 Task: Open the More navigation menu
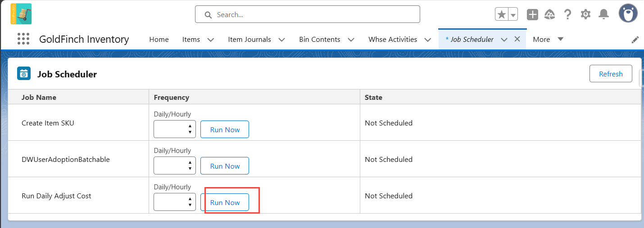click(x=548, y=39)
